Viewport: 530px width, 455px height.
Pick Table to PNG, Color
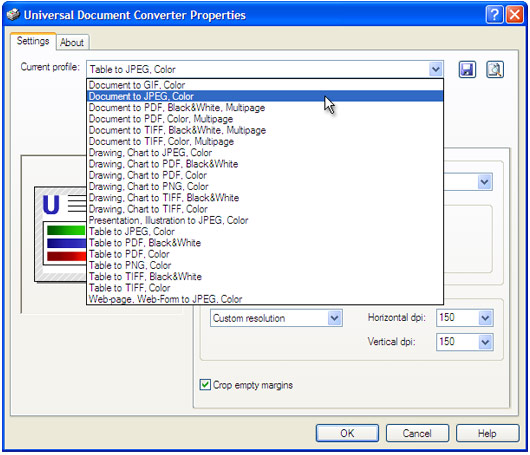pos(265,265)
